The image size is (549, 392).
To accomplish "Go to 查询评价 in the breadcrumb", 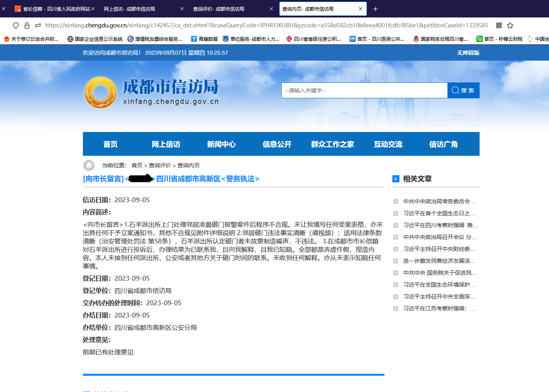I will coord(160,165).
